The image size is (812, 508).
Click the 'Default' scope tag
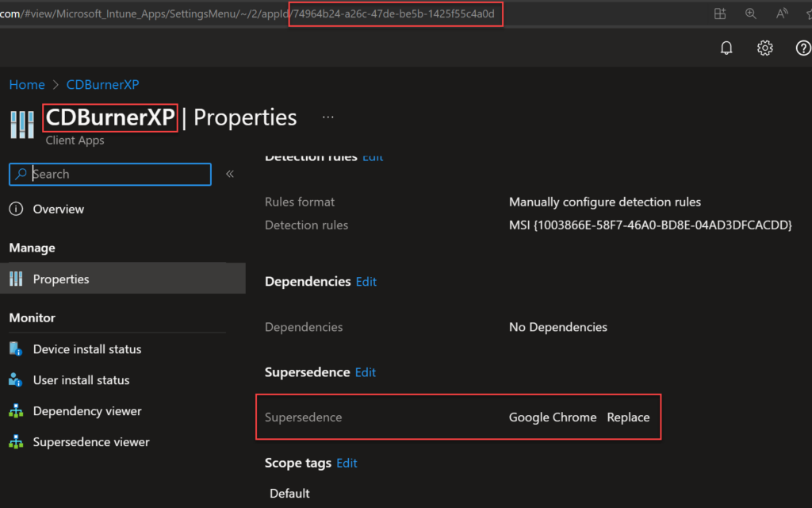click(289, 494)
